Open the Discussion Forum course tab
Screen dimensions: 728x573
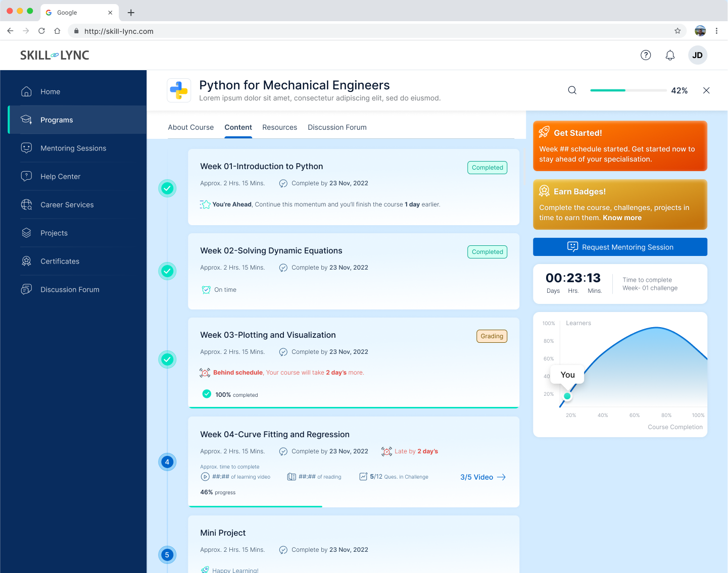[x=337, y=127]
